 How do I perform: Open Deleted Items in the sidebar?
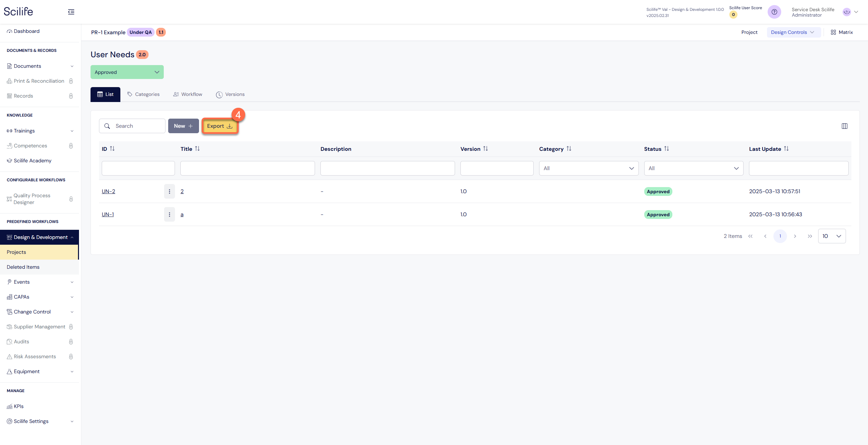click(x=40, y=267)
